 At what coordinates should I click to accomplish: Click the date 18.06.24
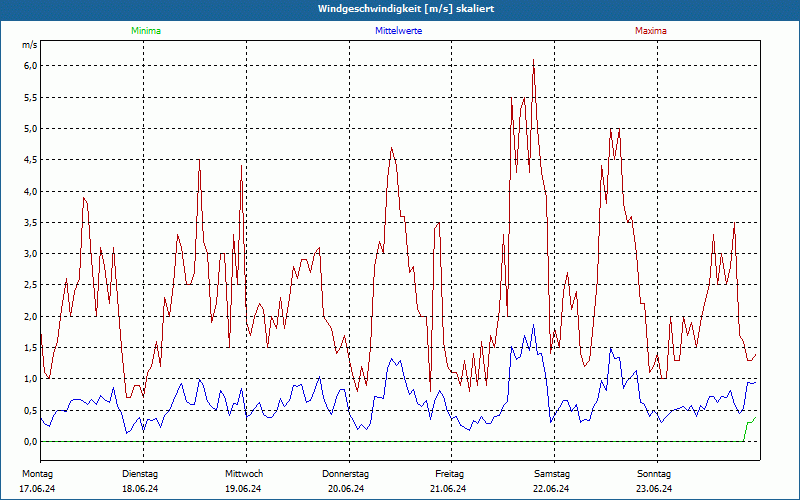point(140,489)
